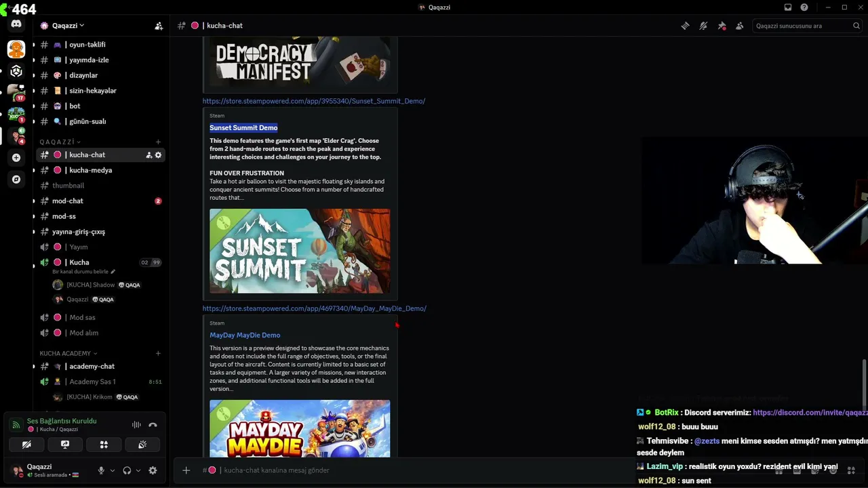Toggle the headphones deafen button
Screen dimensions: 868x488
point(126,470)
